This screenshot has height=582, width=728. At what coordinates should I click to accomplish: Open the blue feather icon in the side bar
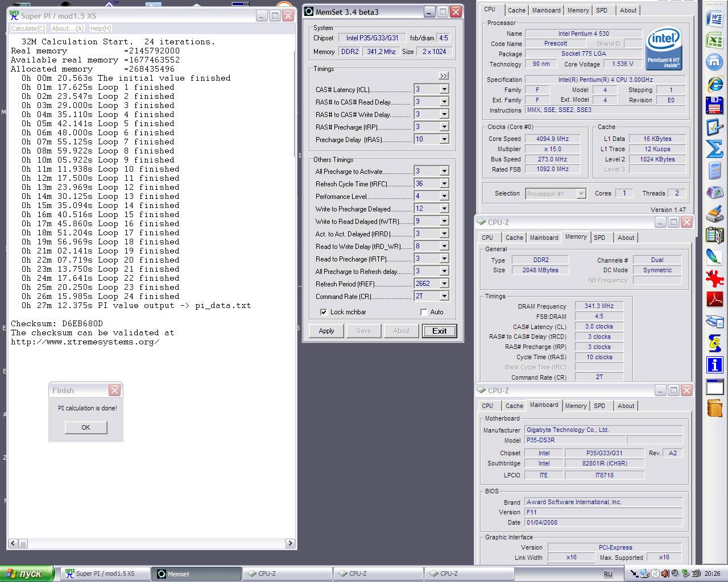tap(714, 256)
